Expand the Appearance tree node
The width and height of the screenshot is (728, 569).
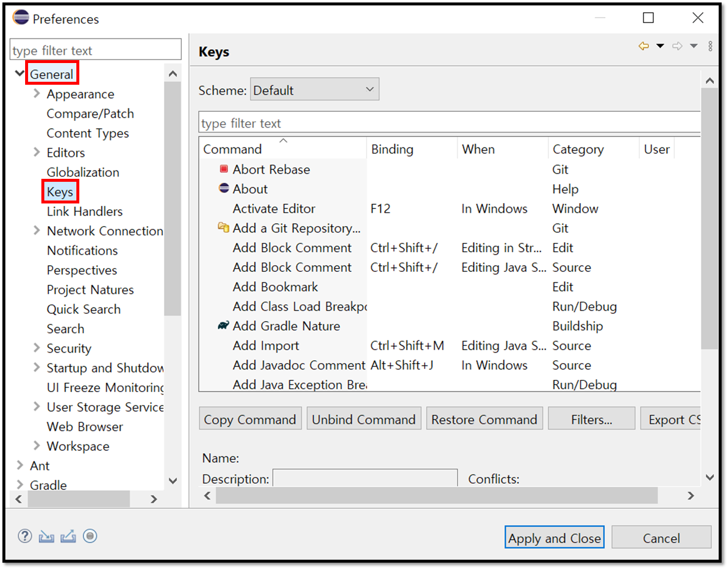36,94
